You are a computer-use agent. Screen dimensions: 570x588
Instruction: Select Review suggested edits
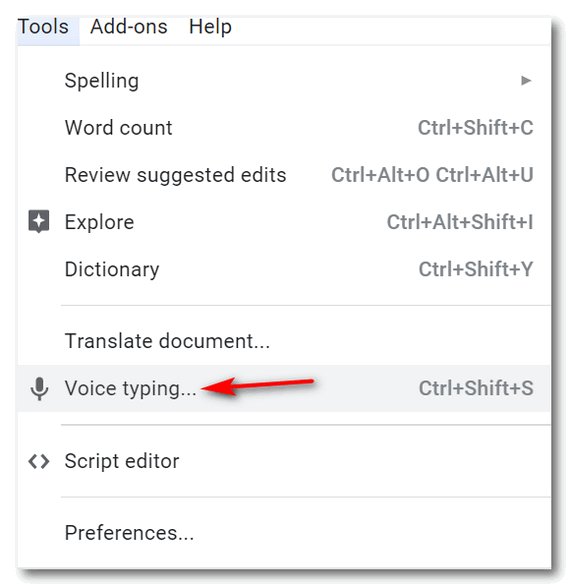tap(284, 175)
